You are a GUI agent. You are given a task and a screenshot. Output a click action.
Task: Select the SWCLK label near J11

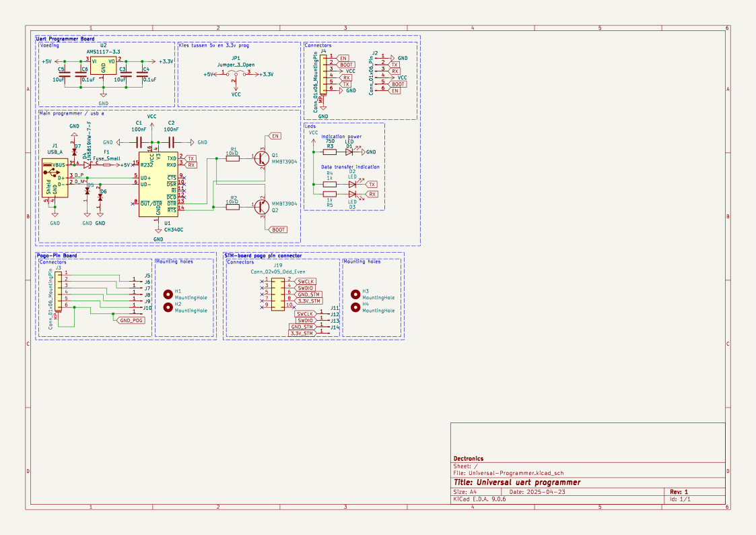[x=306, y=313]
